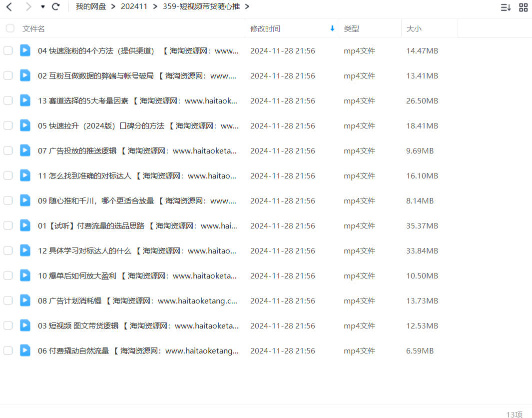This screenshot has width=532, height=418.
Task: Check the box for file 11 怎么找到
Action: (x=8, y=175)
